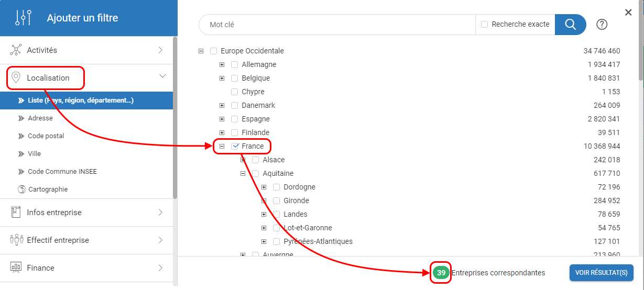644x290 pixels.
Task: Select the Ville filter option
Action: (35, 154)
